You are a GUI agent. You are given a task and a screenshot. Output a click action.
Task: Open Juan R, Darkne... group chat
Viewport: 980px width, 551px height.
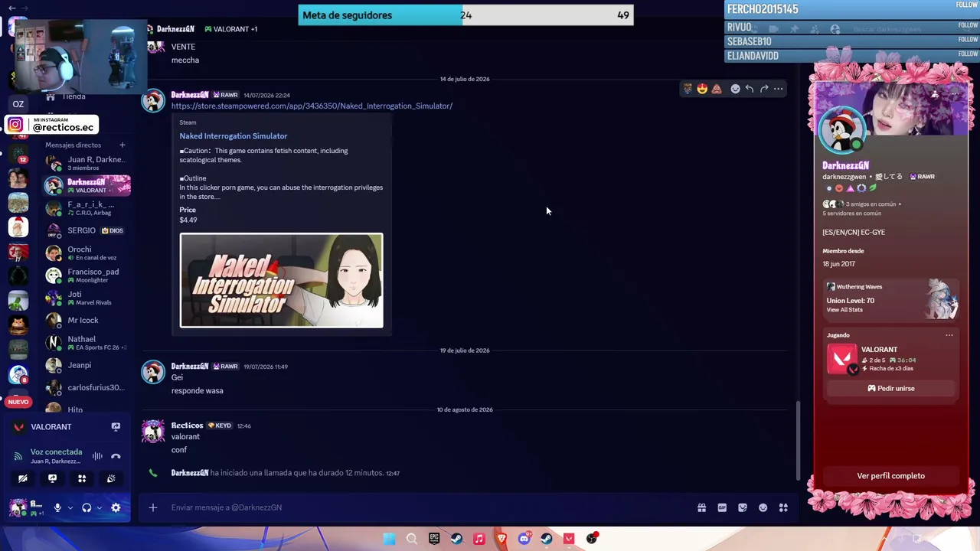click(87, 163)
